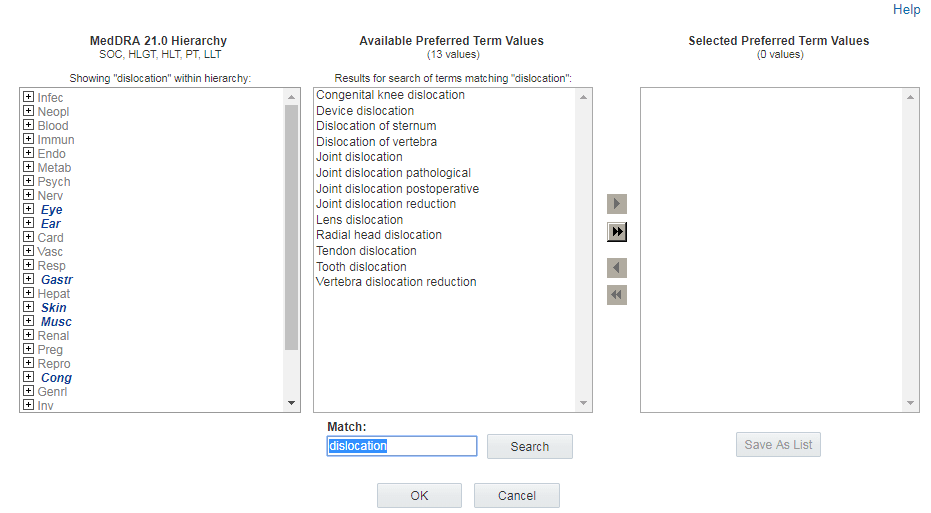Expand the Eye node in hierarchy
931x513 pixels.
coord(29,210)
